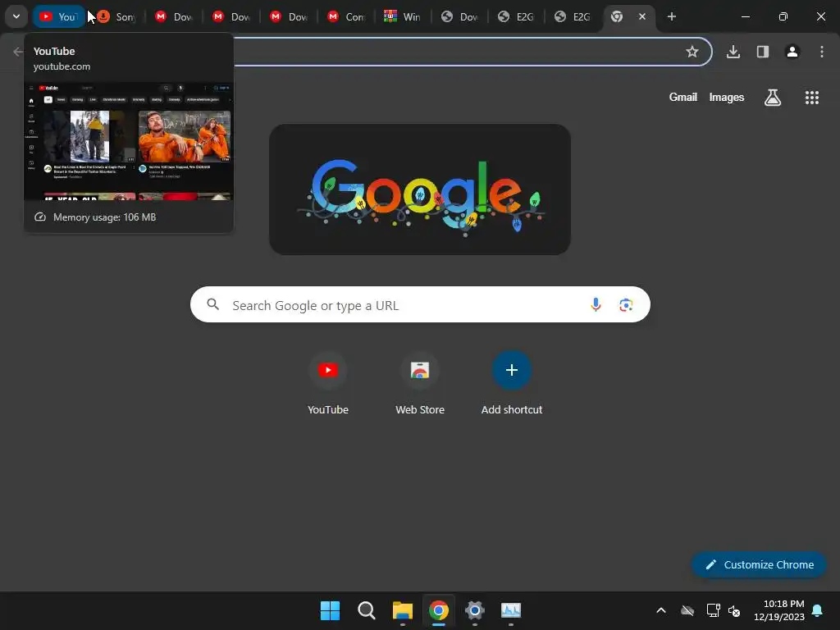Open Search Labs flask icon
This screenshot has height=630, width=840.
point(772,98)
